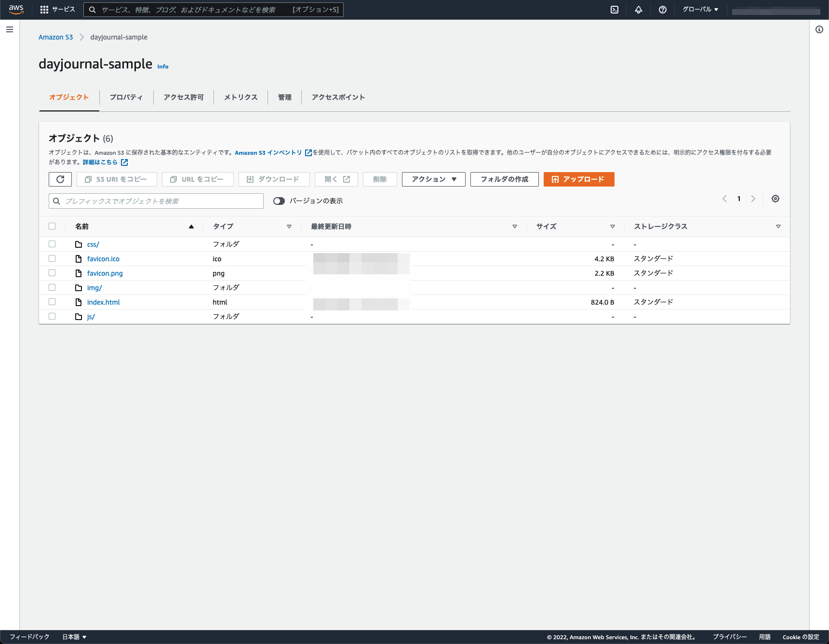The image size is (829, 644).
Task: Click the フォルダの作成 button
Action: click(x=505, y=179)
